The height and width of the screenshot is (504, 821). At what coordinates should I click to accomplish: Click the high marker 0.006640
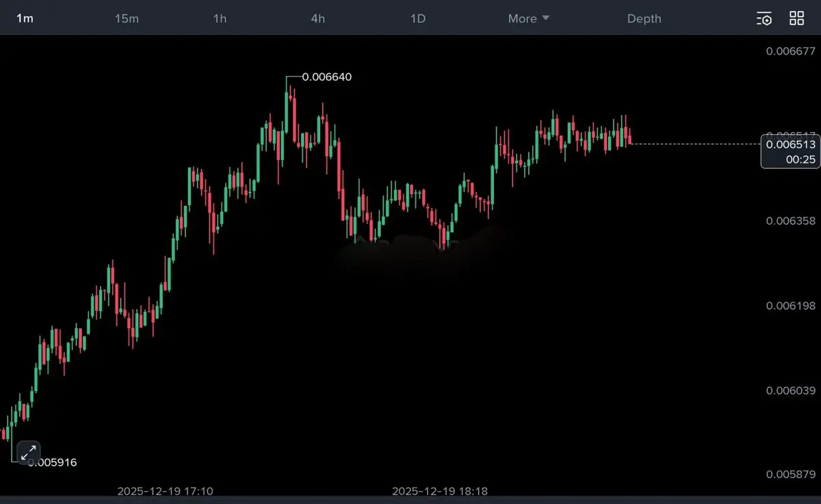pos(327,77)
